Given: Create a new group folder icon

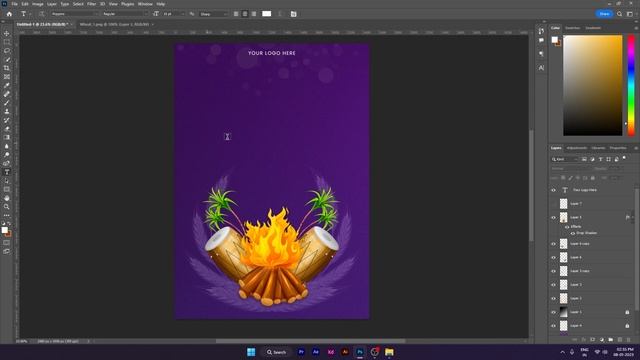Looking at the screenshot, I should tap(611, 340).
